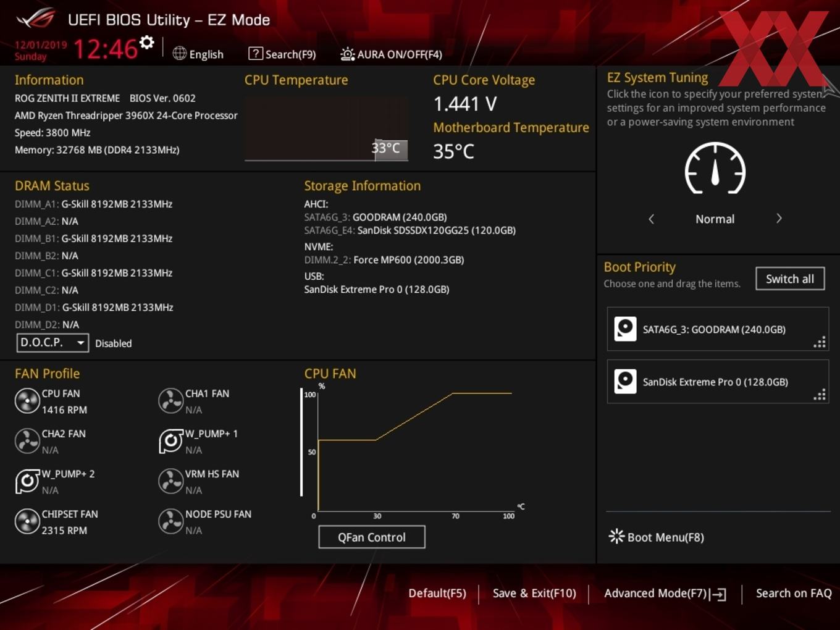840x630 pixels.
Task: Click the D.O.C.P. Disabled status text
Action: click(x=114, y=343)
